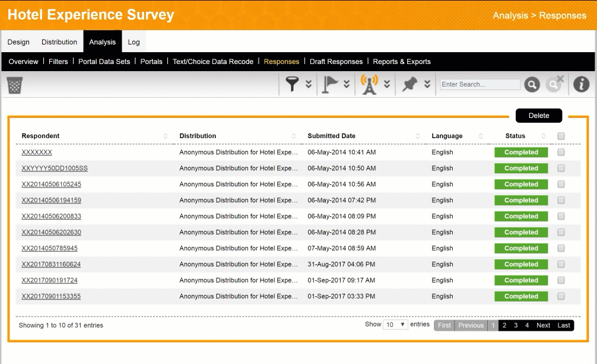
Task: Click the pushpin icon
Action: (409, 84)
